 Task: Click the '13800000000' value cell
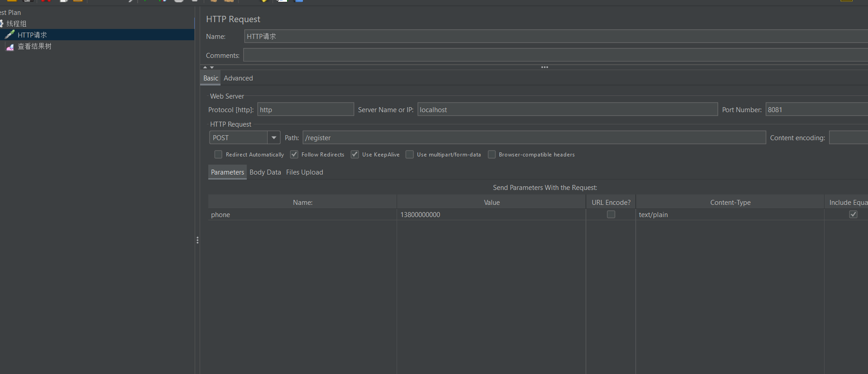492,215
